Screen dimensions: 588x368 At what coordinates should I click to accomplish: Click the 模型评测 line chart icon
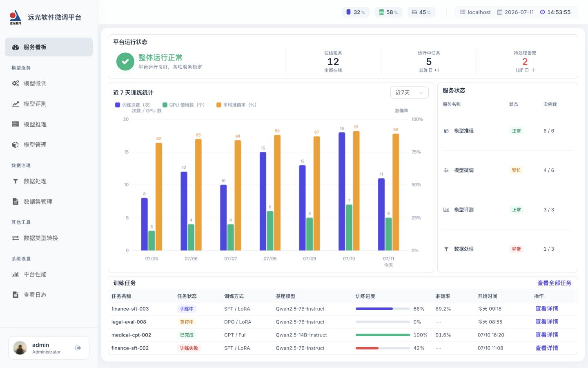(16, 104)
